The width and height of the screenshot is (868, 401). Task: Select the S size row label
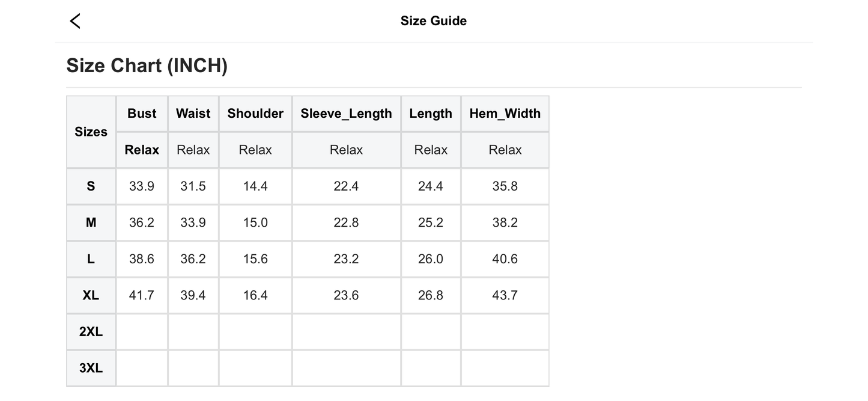[x=91, y=186]
